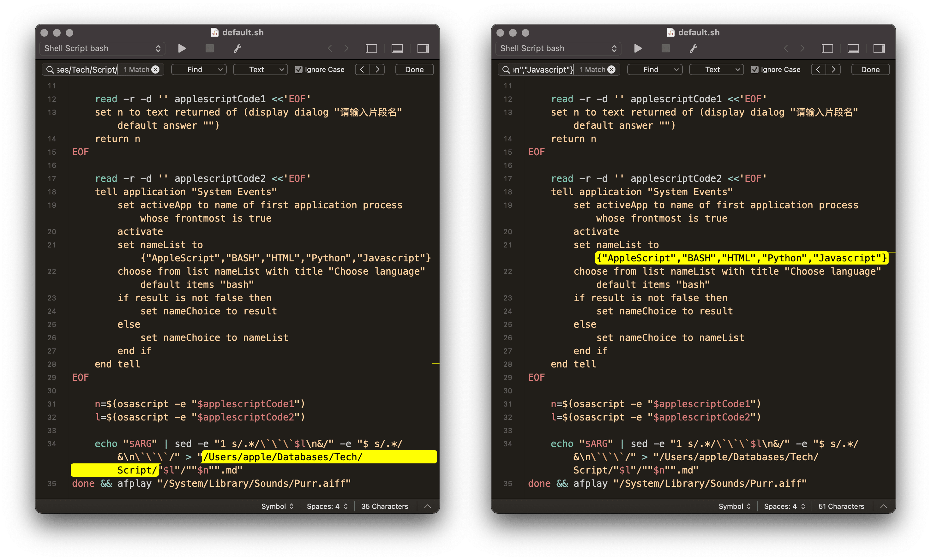Viewport: 931px width, 560px height.
Task: Open Shell Script bash language selector, right window
Action: click(x=558, y=48)
